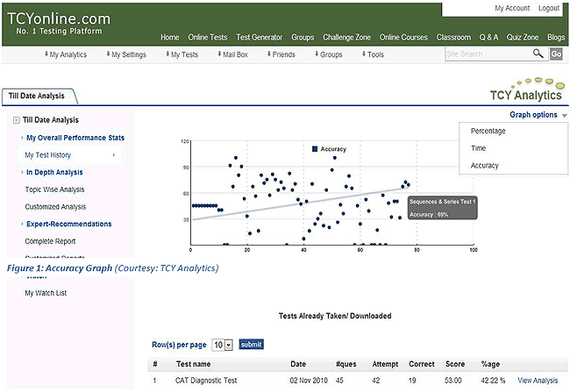The image size is (570, 392).
Task: Select the Till Date Analysis tab
Action: (x=38, y=96)
